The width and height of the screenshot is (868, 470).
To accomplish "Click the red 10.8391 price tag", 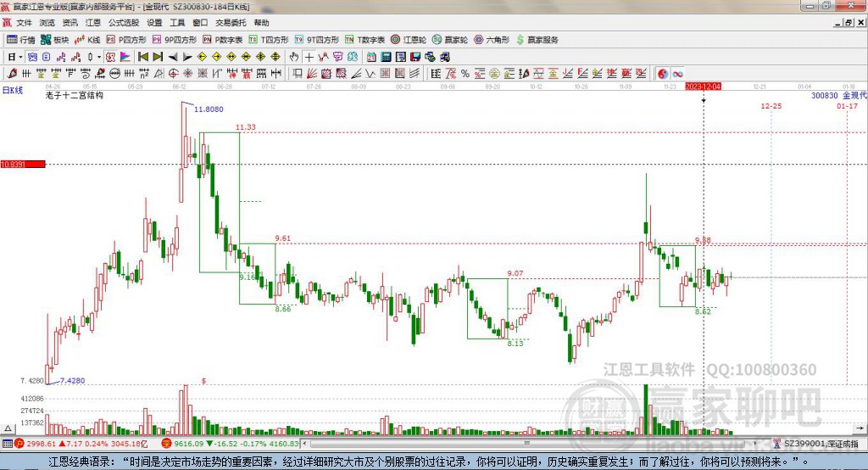I will [x=23, y=164].
